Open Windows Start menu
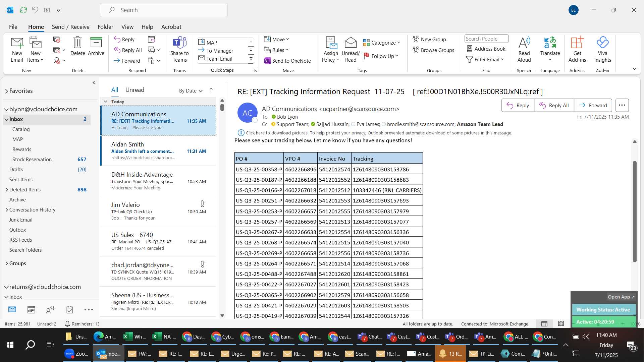 coord(10,345)
